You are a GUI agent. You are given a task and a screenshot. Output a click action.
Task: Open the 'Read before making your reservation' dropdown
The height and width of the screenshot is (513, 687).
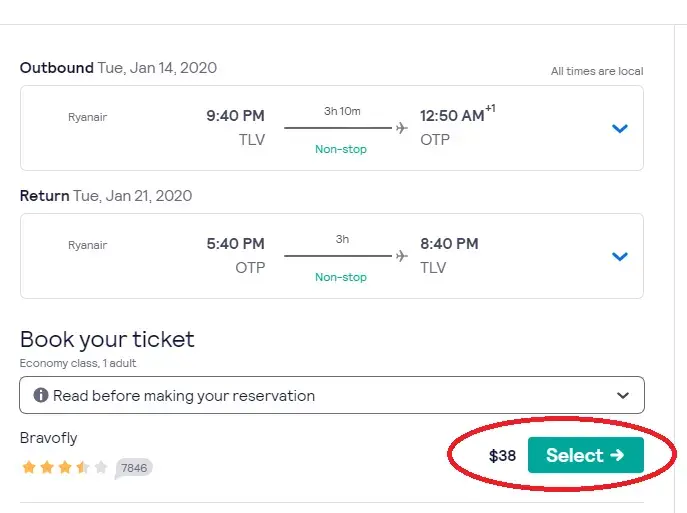coord(332,395)
